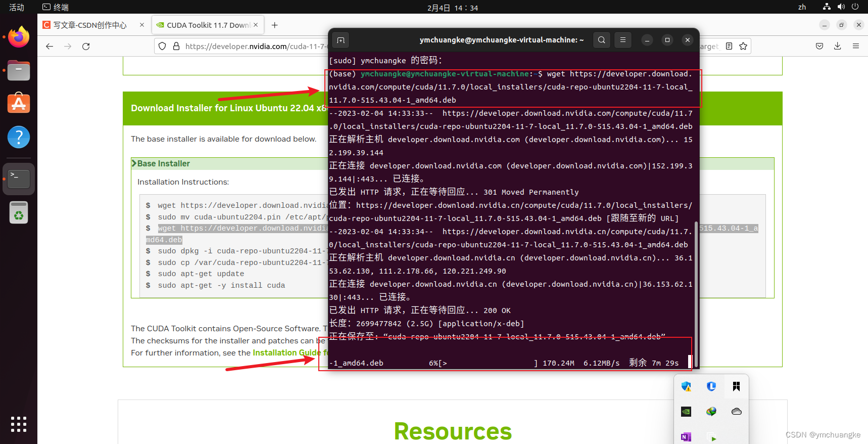Show site security padlock info
Image resolution: width=868 pixels, height=444 pixels.
coord(176,46)
